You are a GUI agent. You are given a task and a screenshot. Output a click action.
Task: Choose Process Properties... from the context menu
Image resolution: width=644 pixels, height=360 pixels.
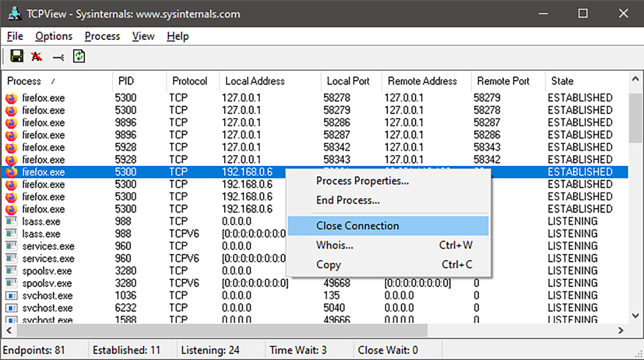pos(388,181)
